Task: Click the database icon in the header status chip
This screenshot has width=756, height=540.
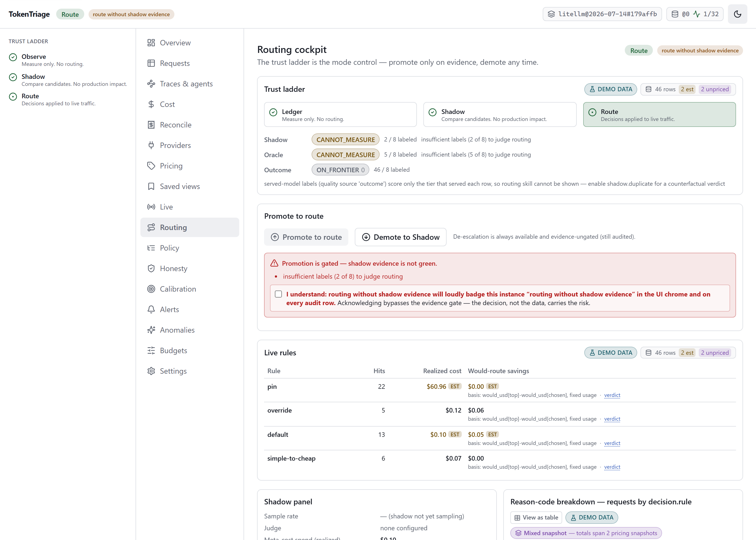Action: pyautogui.click(x=674, y=14)
